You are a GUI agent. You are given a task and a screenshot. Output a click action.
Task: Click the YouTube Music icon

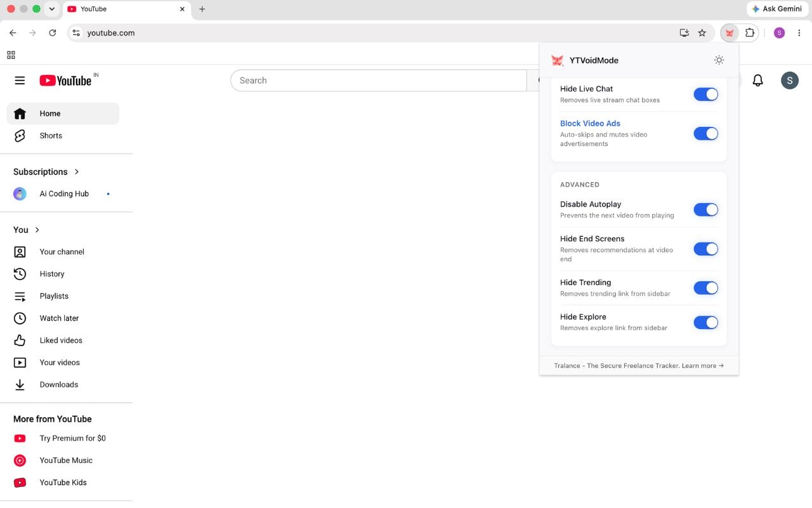point(20,460)
